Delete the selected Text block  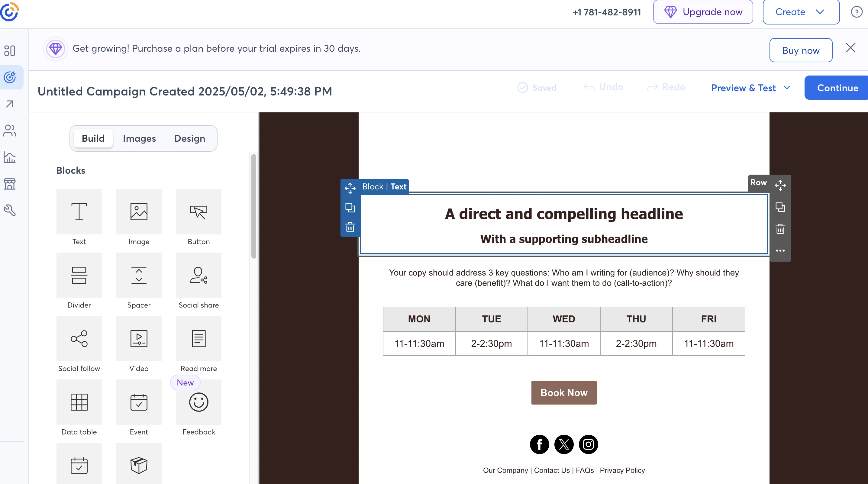350,227
